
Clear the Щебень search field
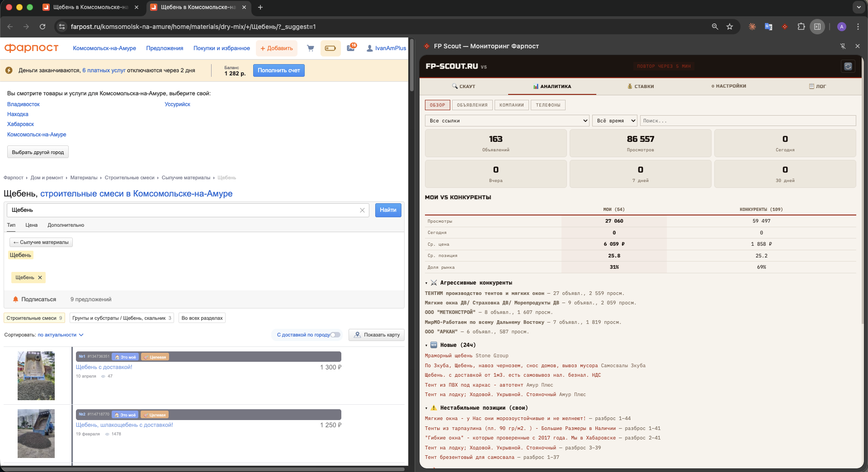[362, 210]
